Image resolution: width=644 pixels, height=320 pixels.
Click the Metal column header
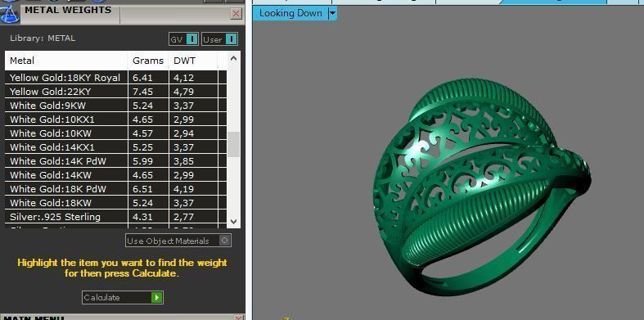(x=66, y=61)
